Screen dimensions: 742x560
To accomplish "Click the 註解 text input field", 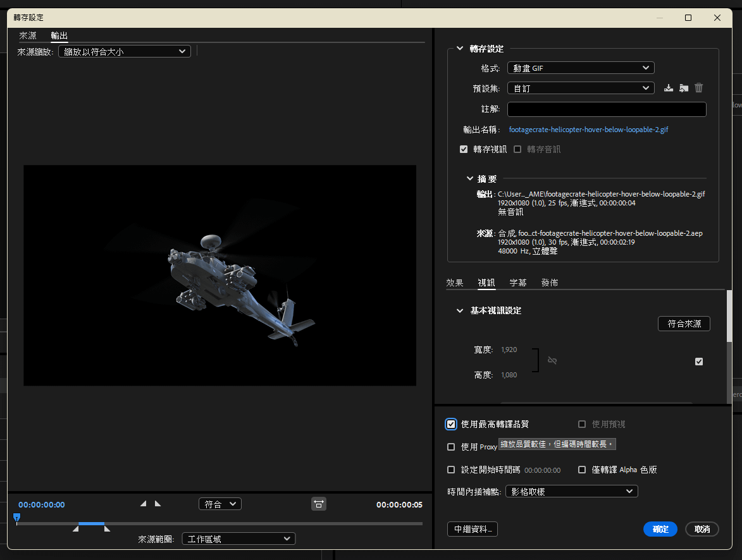I will (606, 109).
